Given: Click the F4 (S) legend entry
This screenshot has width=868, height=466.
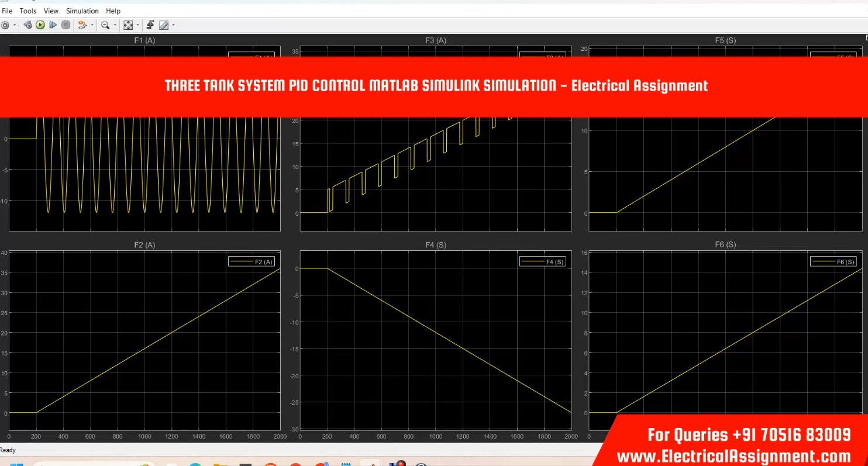Looking at the screenshot, I should click(543, 262).
